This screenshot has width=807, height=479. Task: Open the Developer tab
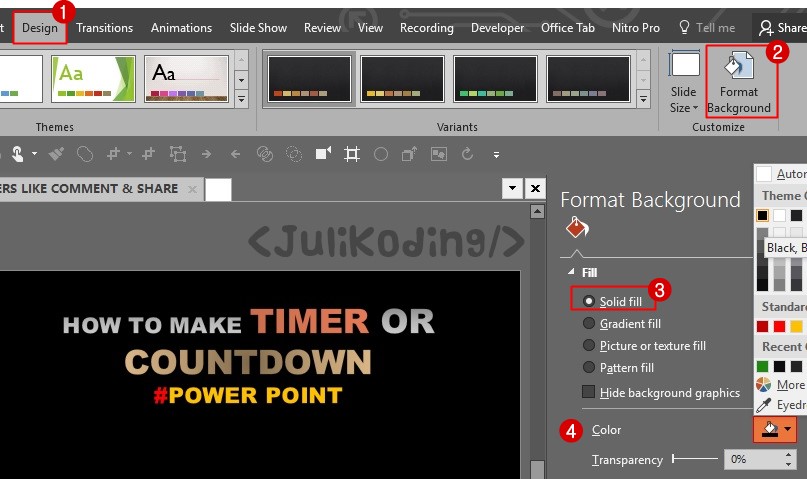point(497,28)
